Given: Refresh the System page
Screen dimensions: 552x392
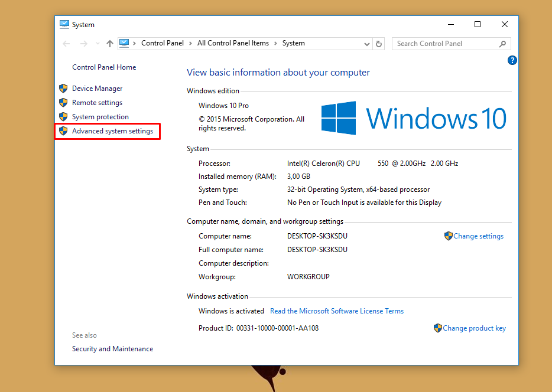Looking at the screenshot, I should (379, 44).
